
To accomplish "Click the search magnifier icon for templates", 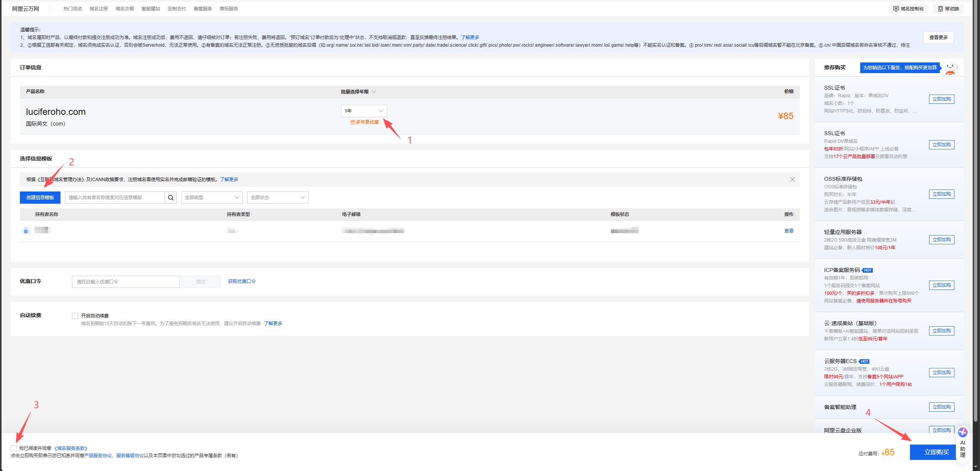I will 171,198.
